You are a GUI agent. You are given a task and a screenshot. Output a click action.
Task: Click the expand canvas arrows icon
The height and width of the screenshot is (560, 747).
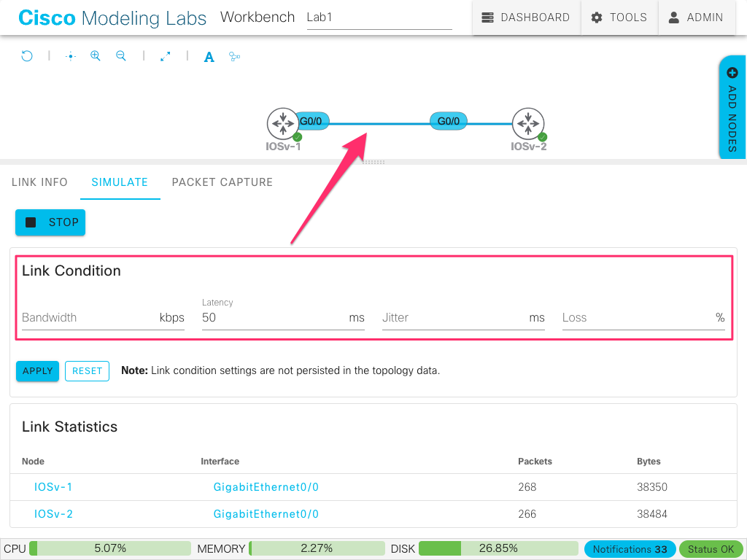click(166, 56)
